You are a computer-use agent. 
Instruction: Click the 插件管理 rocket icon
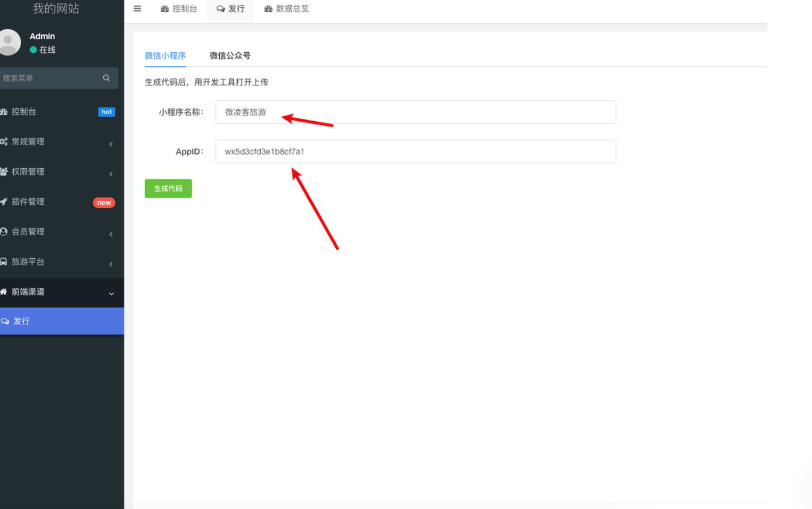4,202
